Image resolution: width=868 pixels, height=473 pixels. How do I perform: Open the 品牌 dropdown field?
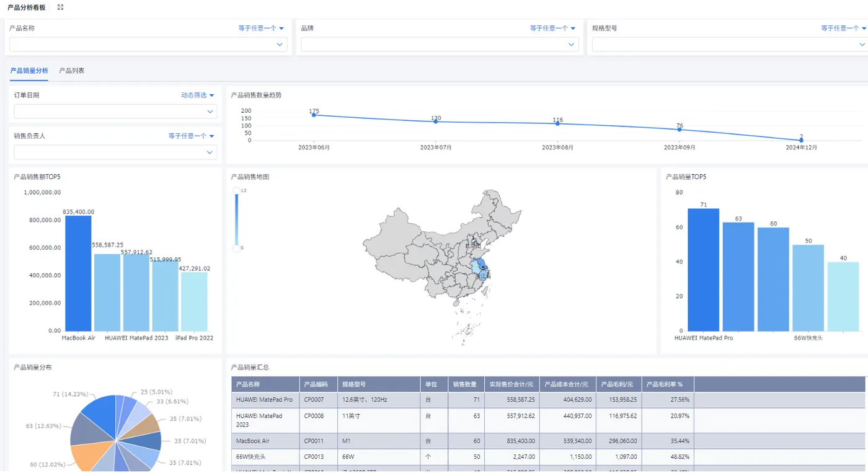pos(440,44)
